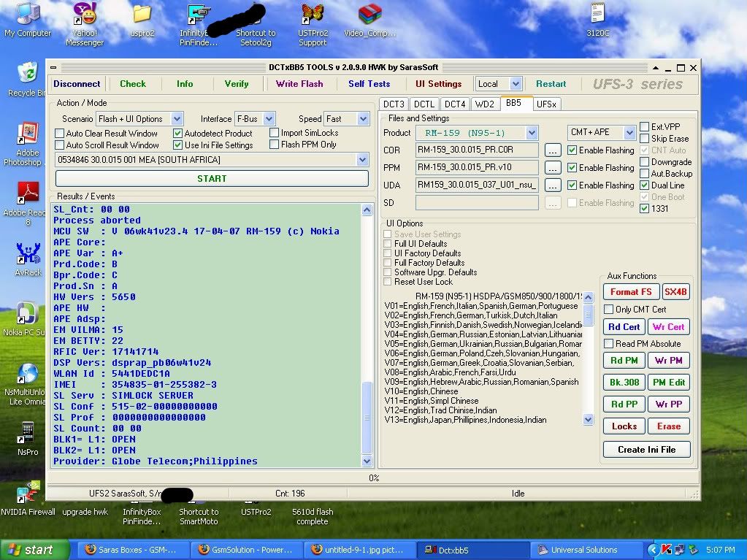Image resolution: width=747 pixels, height=560 pixels.
Task: Open Nokia PC Suite desktop icon
Action: [x=27, y=319]
